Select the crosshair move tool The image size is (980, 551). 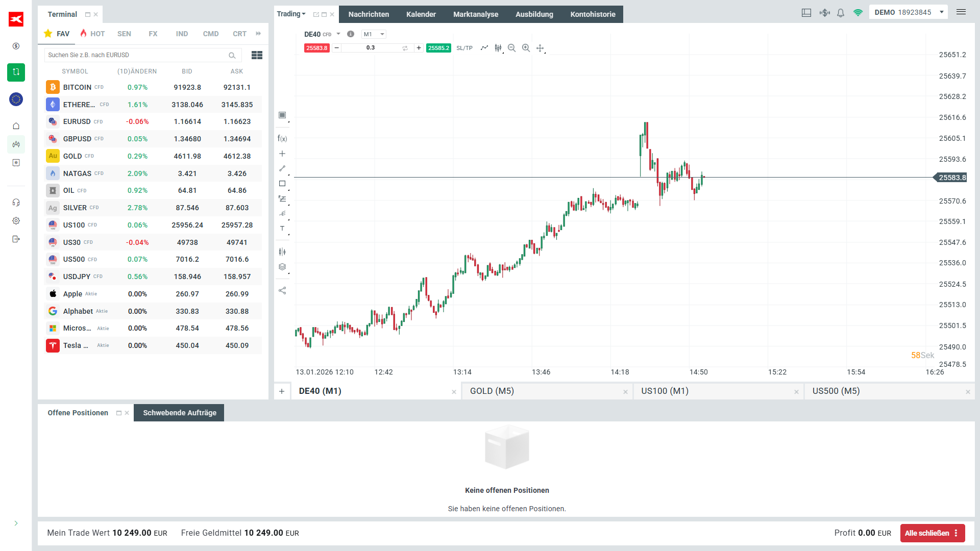540,48
